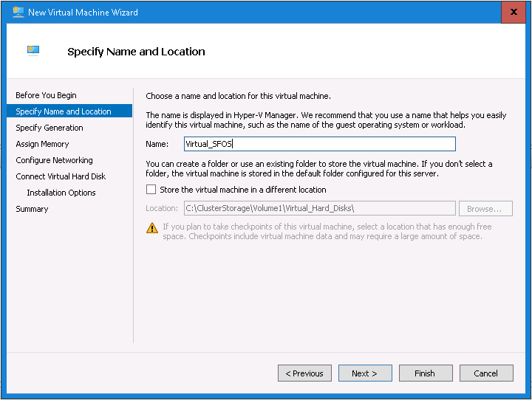Click the < Previous button
Screen dimensions: 532x400
[304, 373]
